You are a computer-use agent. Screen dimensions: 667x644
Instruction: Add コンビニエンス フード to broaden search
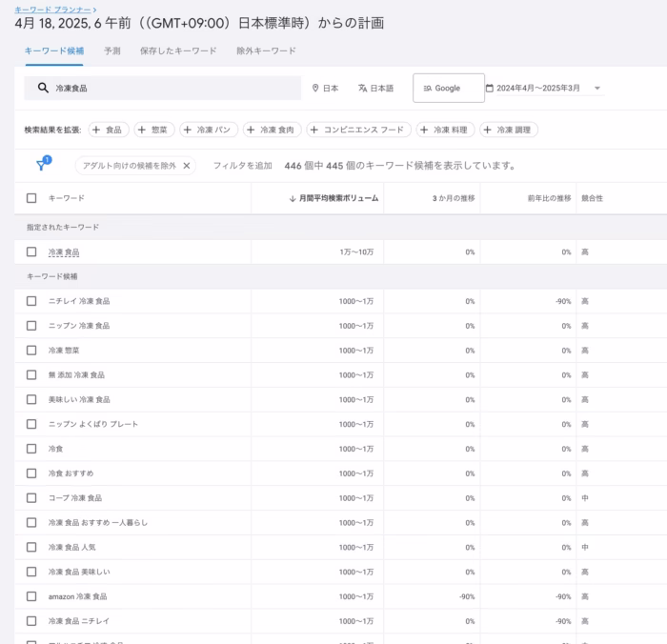click(358, 130)
